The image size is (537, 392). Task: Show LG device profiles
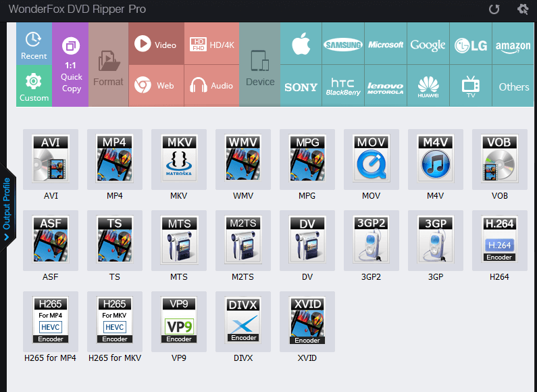[471, 43]
